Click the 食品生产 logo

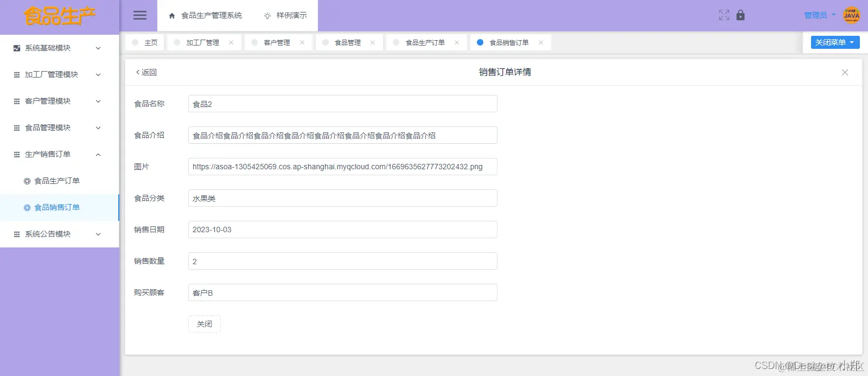60,16
